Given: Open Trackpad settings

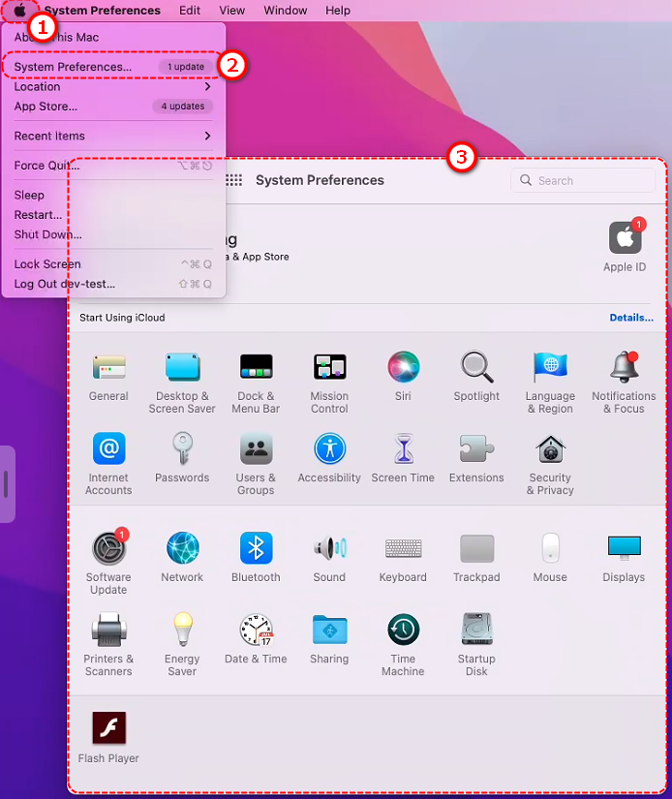Looking at the screenshot, I should tap(476, 557).
